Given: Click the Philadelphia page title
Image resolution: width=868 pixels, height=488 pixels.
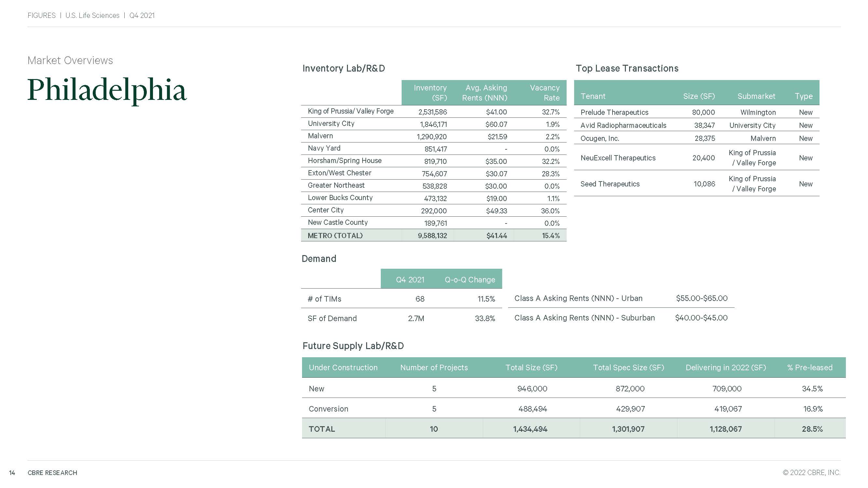Looking at the screenshot, I should coord(107,90).
